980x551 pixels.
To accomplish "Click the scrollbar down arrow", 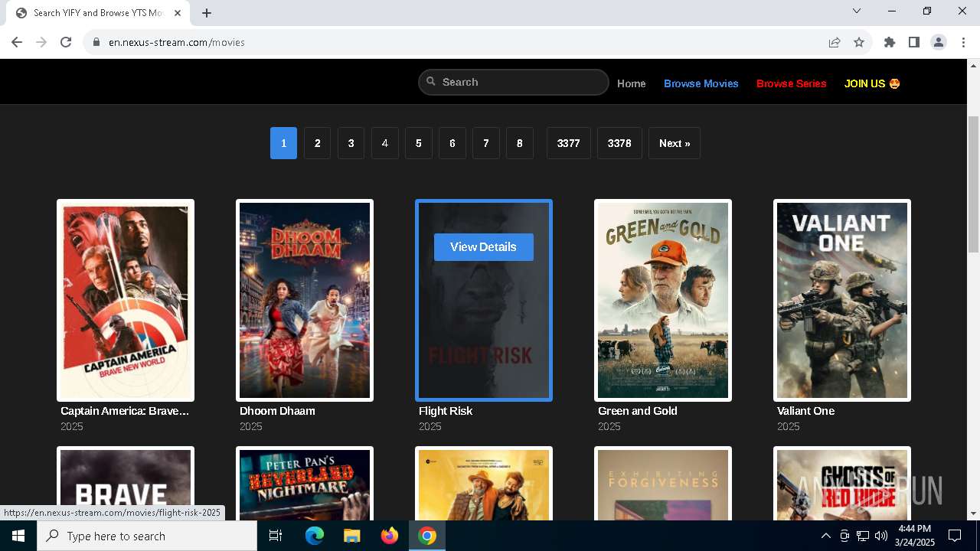I will [973, 514].
